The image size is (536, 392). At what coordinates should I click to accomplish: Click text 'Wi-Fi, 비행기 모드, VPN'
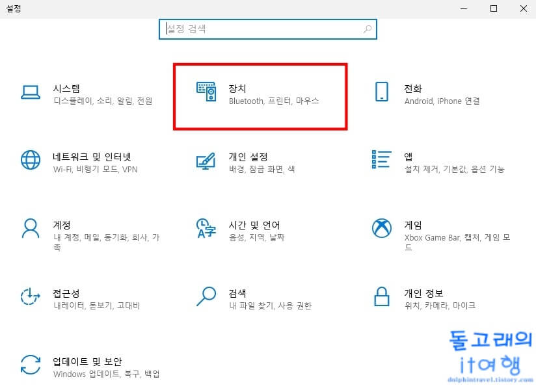tap(96, 169)
